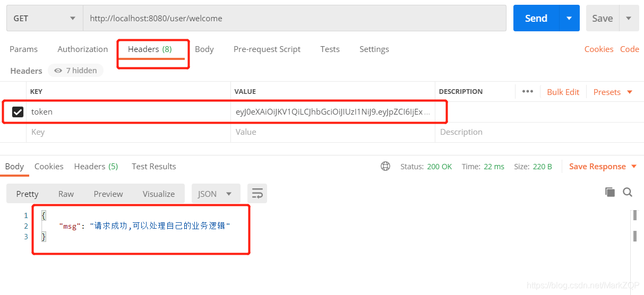Open the JSON format dropdown
Screen dimensions: 644x295
coord(216,194)
